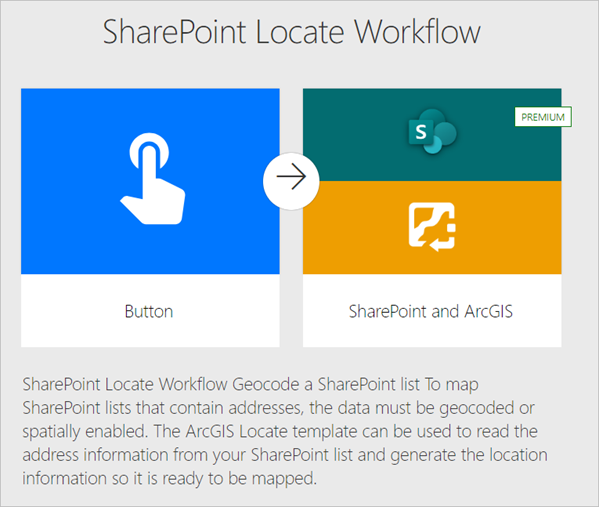This screenshot has height=507, width=599.
Task: Click the arrow circle between cards
Action: click(291, 181)
